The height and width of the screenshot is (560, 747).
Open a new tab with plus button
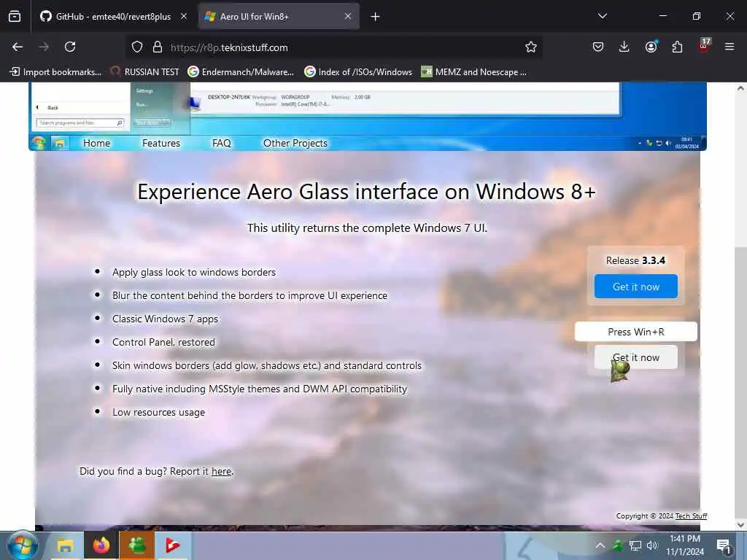(376, 17)
